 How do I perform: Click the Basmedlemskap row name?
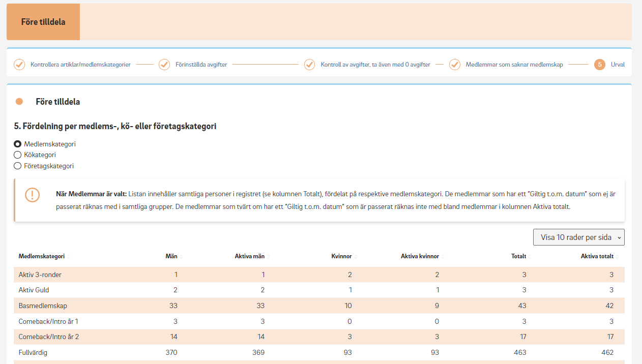click(x=43, y=306)
